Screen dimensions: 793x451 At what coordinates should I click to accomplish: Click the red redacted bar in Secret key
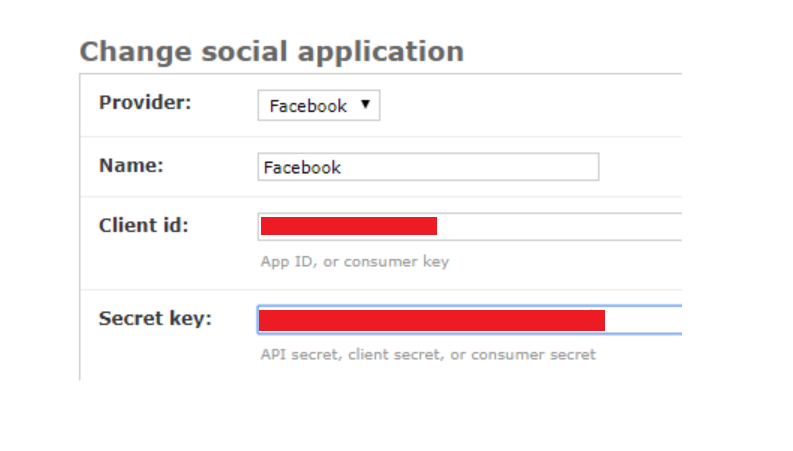tap(432, 321)
